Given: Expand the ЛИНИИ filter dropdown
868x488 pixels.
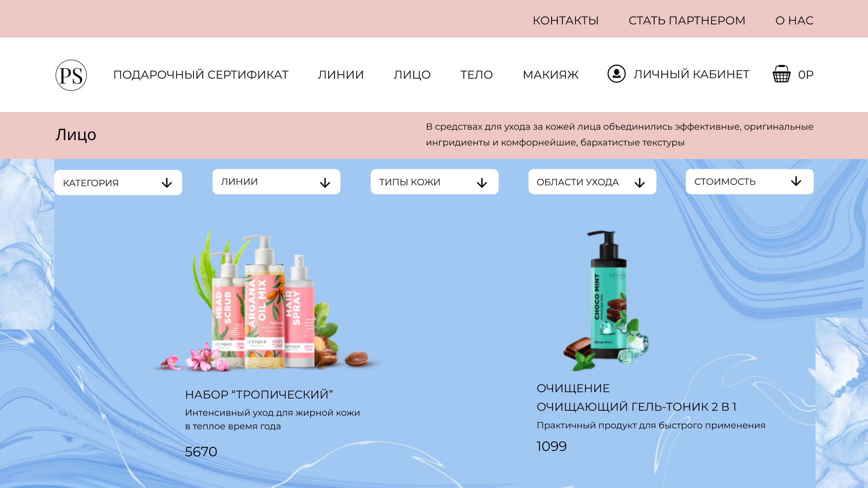Looking at the screenshot, I should [276, 182].
